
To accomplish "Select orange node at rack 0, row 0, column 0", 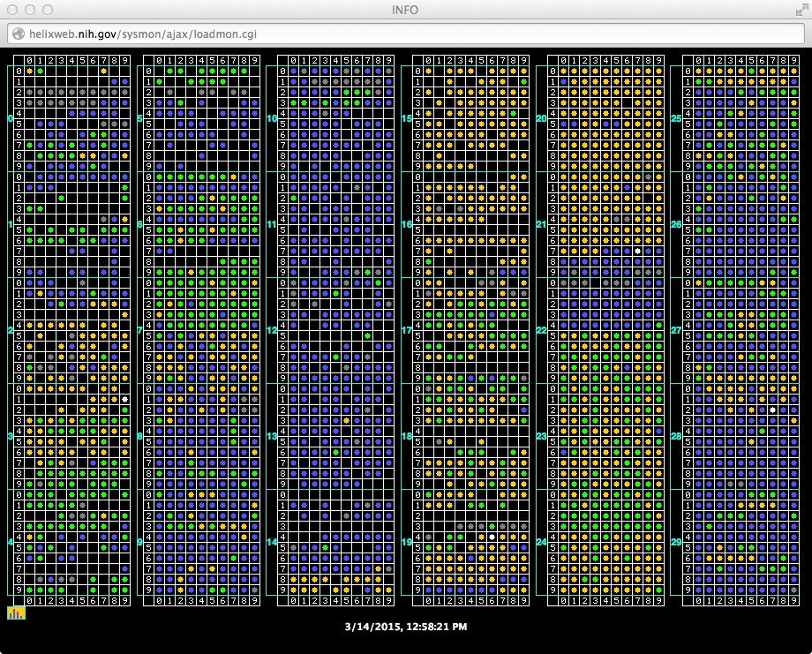I will tap(29, 71).
